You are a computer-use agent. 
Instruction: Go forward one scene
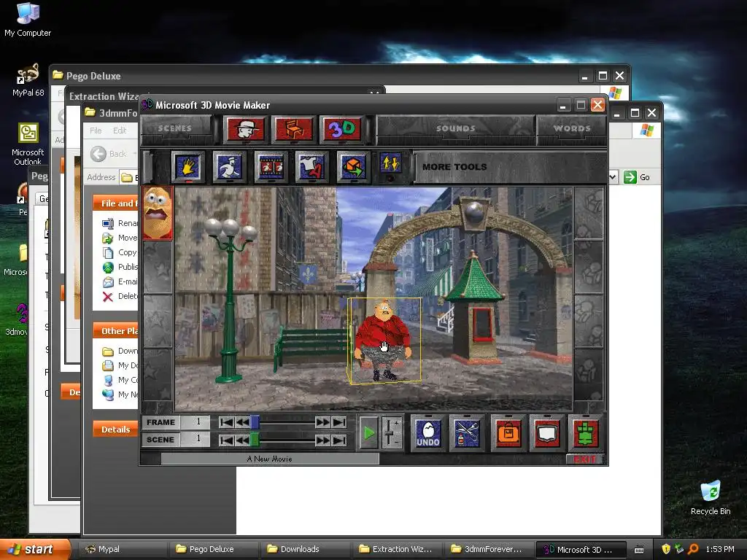click(322, 440)
